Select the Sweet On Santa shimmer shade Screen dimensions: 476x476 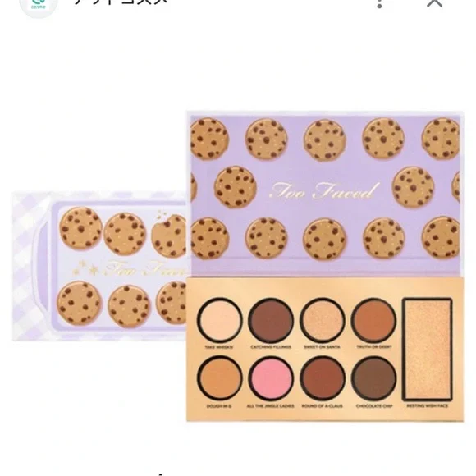point(323,321)
